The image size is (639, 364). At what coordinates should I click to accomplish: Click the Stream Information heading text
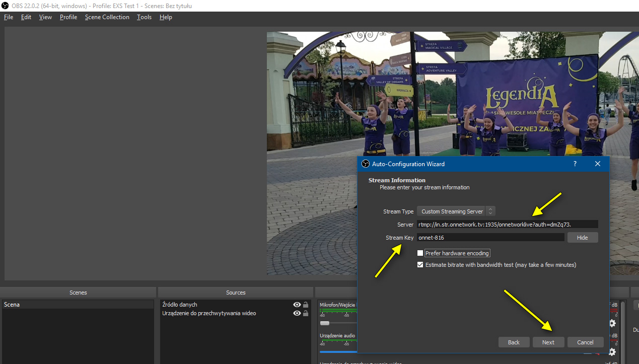tap(397, 180)
